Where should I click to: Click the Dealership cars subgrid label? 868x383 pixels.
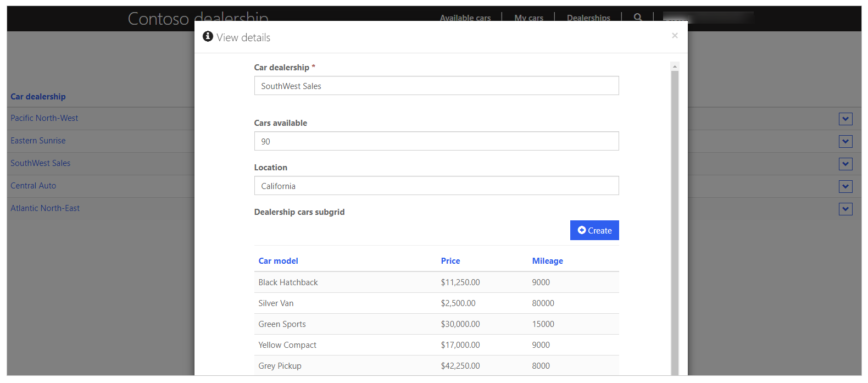click(299, 212)
